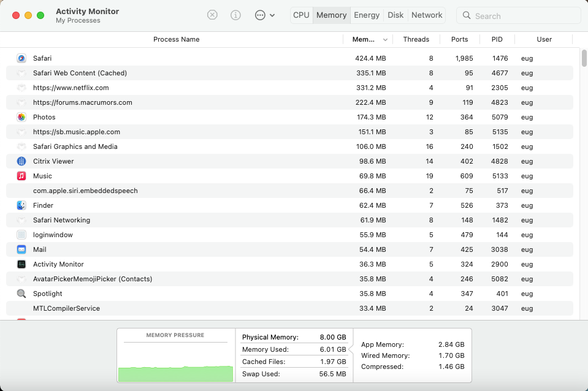588x391 pixels.
Task: Click the Compressed 1.46 GB value
Action: pos(451,366)
